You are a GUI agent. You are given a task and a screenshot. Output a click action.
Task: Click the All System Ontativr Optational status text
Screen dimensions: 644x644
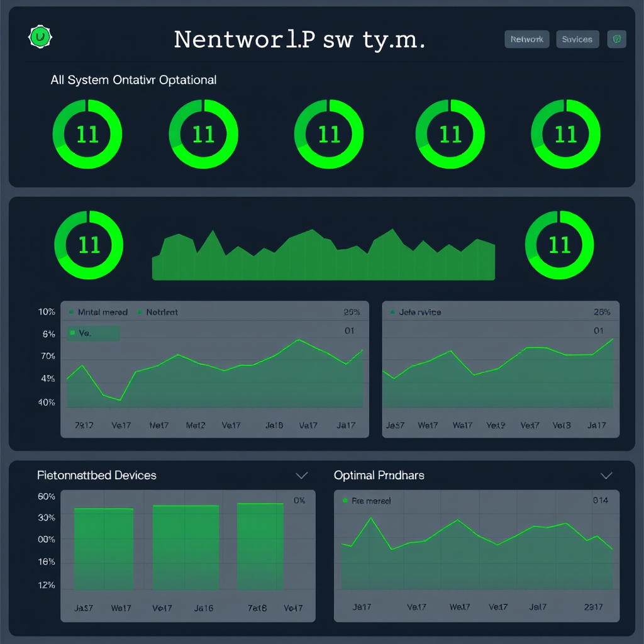[x=133, y=80]
